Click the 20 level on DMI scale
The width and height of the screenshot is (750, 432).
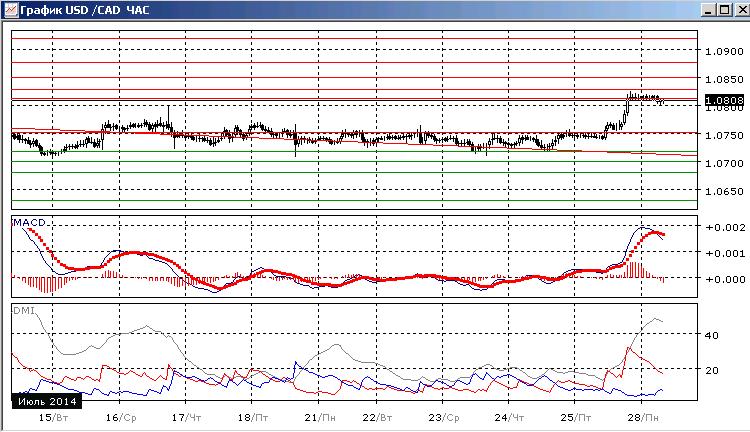(712, 370)
